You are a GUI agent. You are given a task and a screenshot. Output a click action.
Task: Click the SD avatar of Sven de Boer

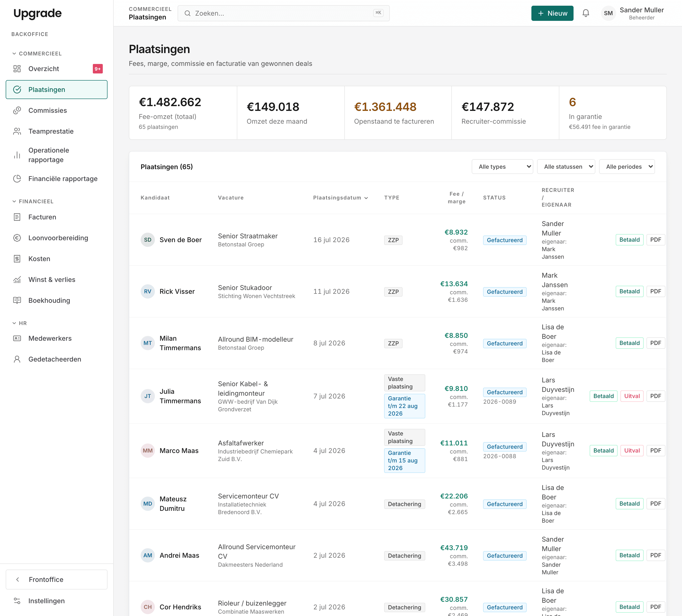pyautogui.click(x=148, y=240)
